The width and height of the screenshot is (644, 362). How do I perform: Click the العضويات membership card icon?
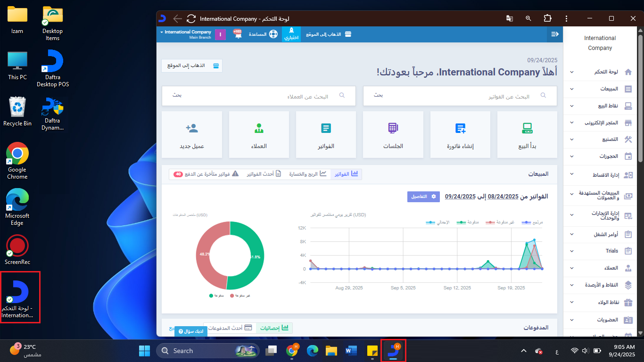click(x=627, y=320)
